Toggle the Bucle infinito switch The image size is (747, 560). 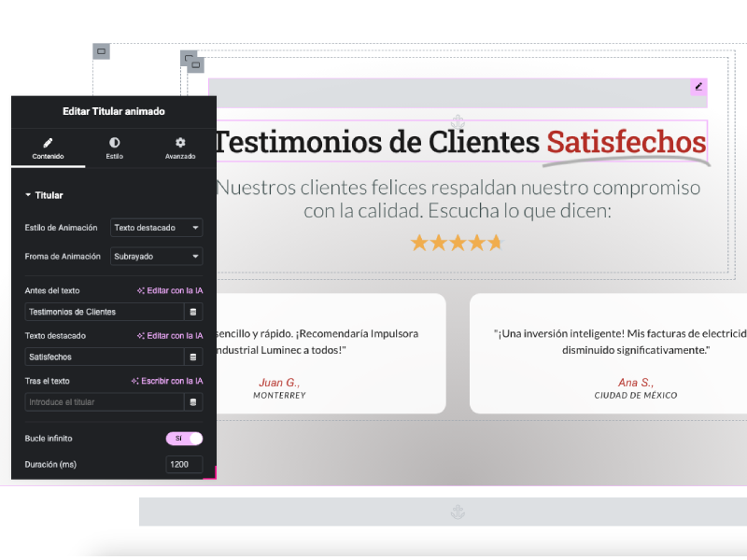[x=184, y=439]
